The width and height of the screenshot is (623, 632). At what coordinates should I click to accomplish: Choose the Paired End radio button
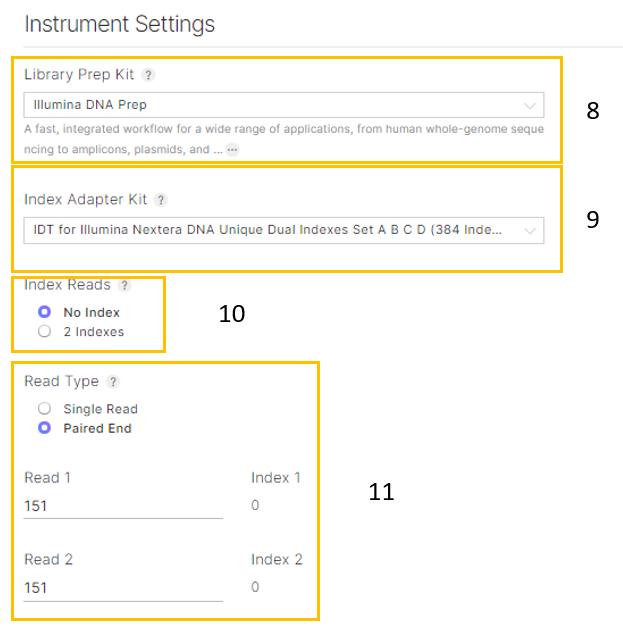click(44, 428)
